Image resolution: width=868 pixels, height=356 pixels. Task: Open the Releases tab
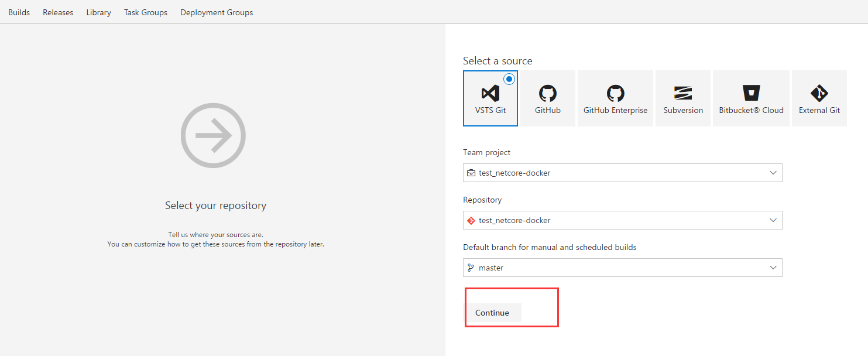pyautogui.click(x=58, y=12)
